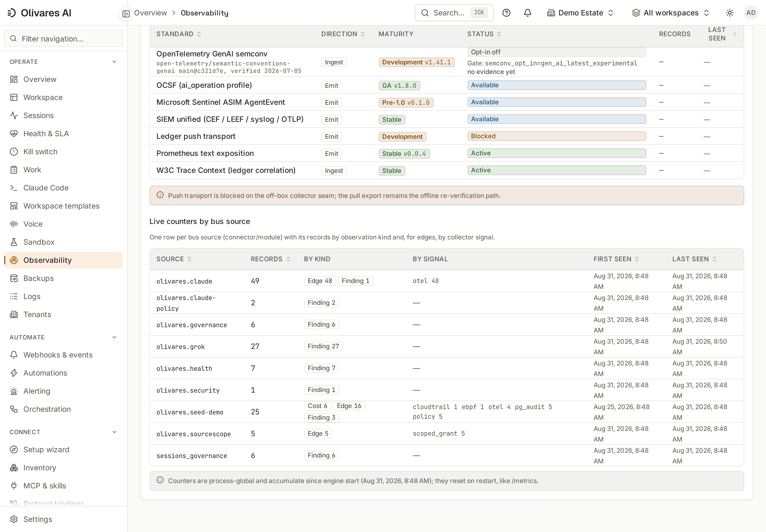Screen dimensions: 766x532
Task: Sort counters by the RECORDS column
Action: [270, 259]
